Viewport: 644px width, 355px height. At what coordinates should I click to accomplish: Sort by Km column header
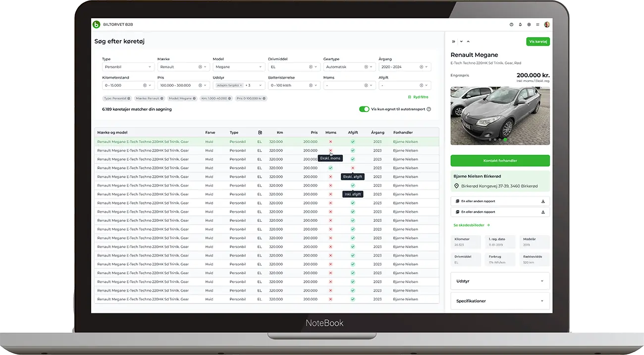(x=280, y=133)
